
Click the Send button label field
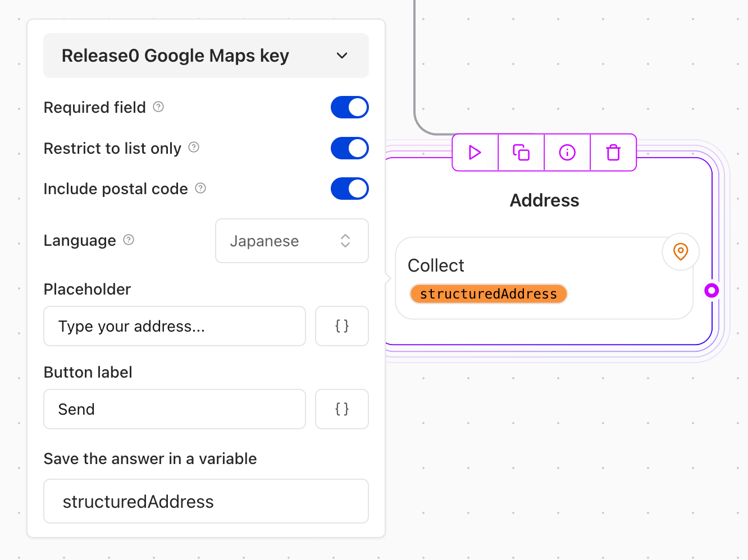[174, 409]
